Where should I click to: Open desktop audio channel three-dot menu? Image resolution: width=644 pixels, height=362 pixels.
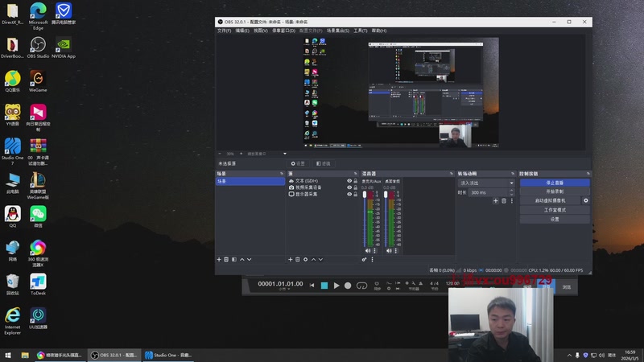click(x=396, y=251)
